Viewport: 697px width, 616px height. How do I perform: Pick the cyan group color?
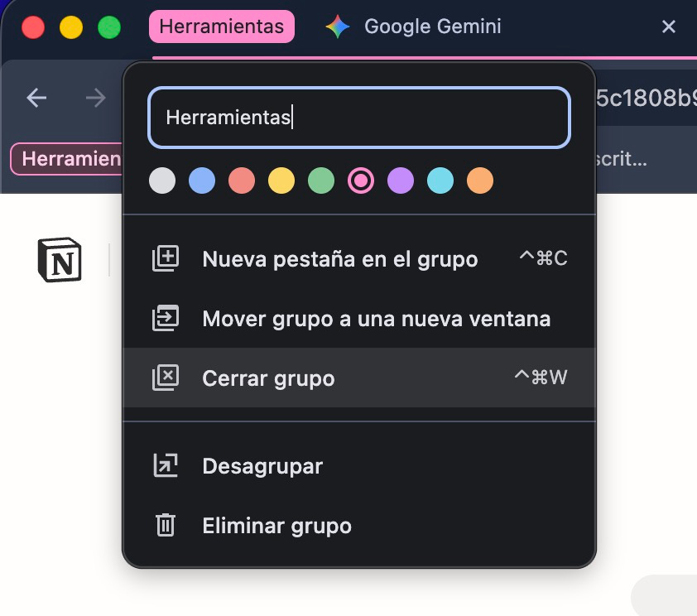(440, 180)
